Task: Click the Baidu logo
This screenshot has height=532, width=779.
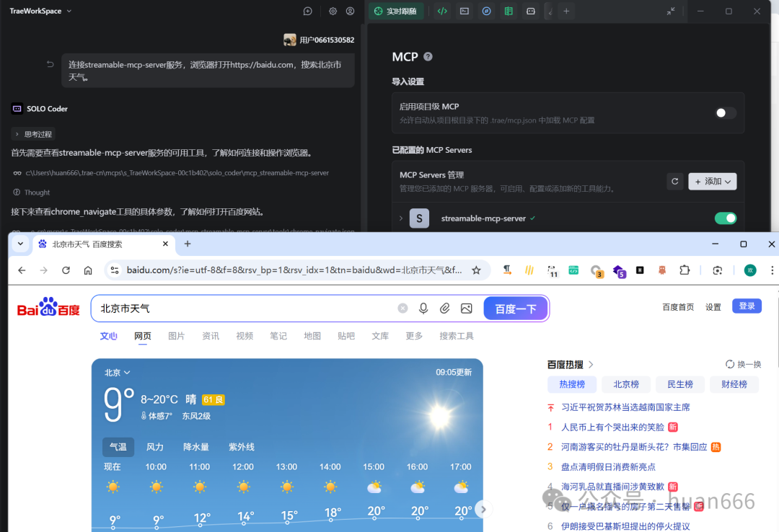Action: (x=48, y=307)
